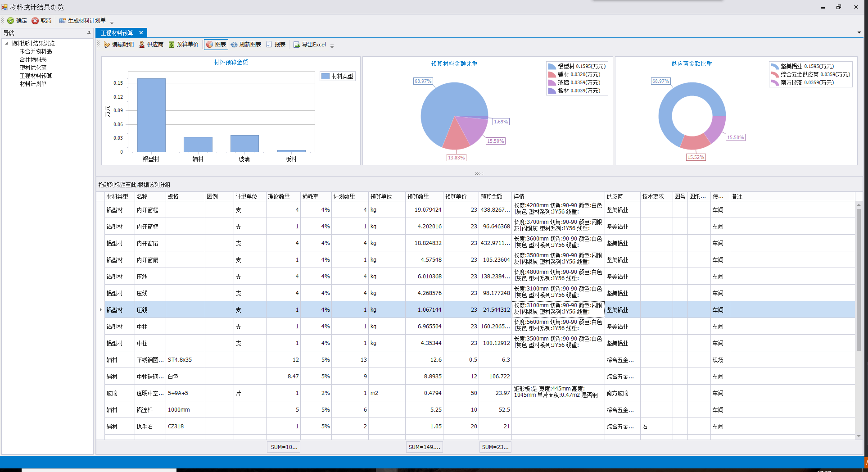Click the table's vertical scrollbar down arrow

859,436
